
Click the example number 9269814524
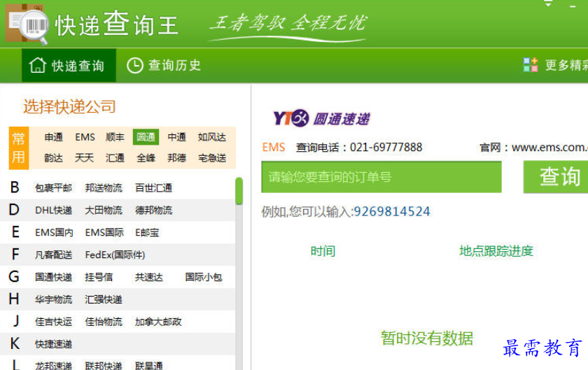[392, 211]
